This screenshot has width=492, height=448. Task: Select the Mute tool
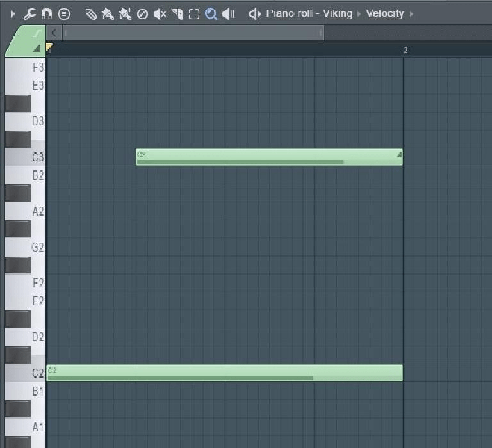160,14
